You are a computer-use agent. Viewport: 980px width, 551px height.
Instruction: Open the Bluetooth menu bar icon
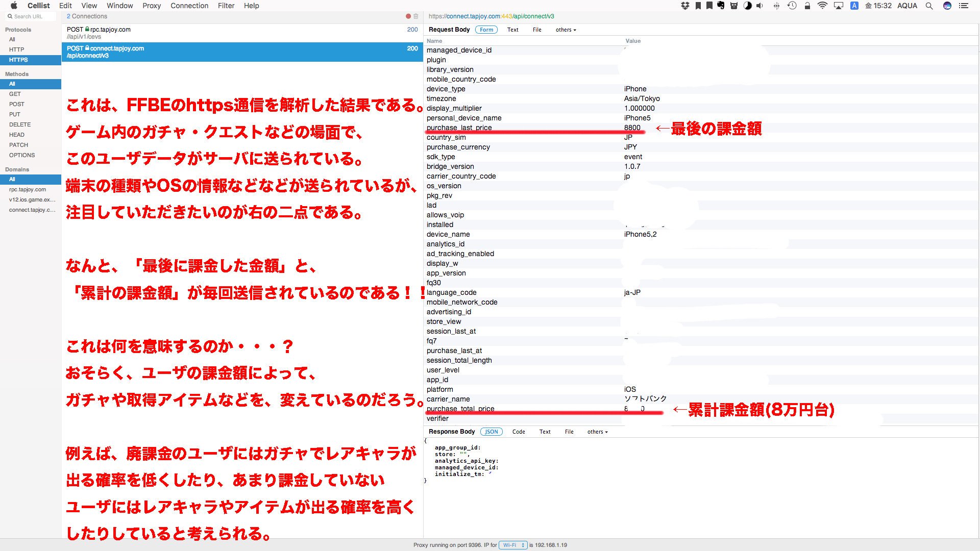point(776,6)
